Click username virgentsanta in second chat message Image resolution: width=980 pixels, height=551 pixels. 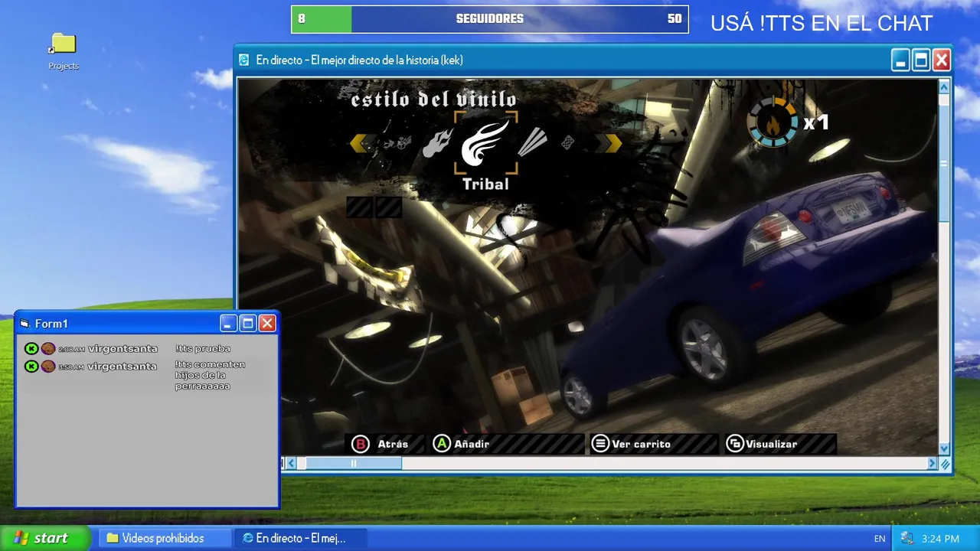[122, 367]
